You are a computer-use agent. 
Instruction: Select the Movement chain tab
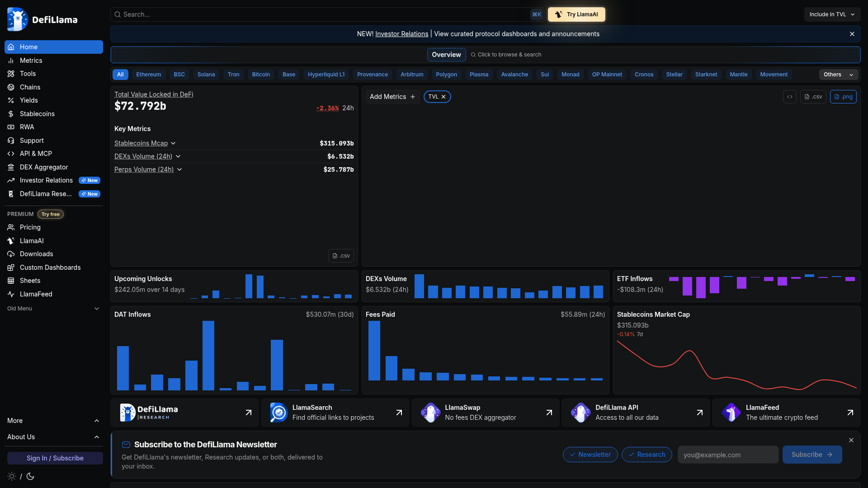[774, 75]
